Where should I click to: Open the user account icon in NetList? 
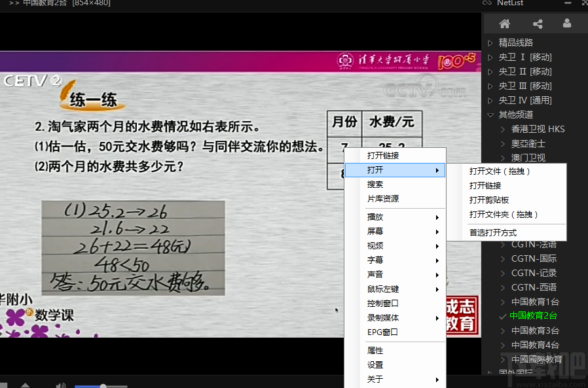coord(567,24)
